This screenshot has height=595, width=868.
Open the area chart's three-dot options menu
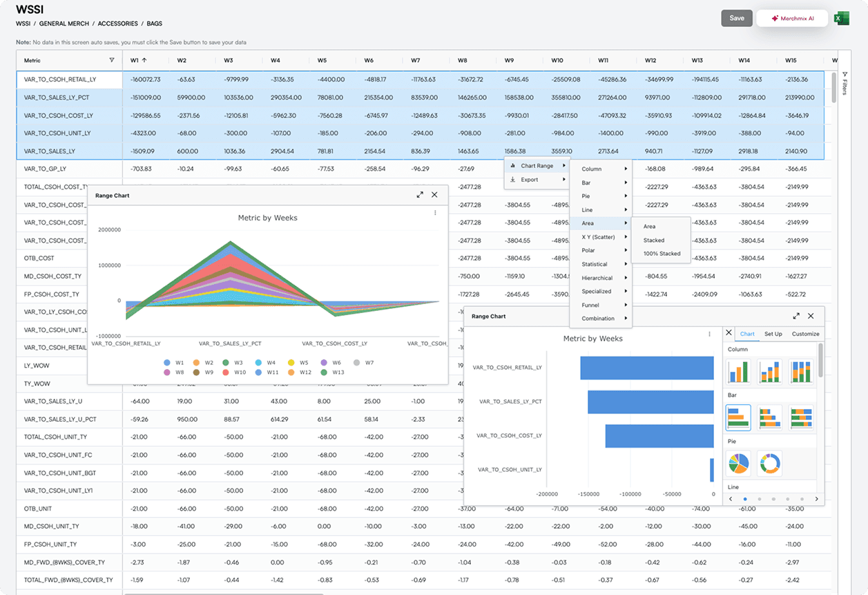pos(435,213)
